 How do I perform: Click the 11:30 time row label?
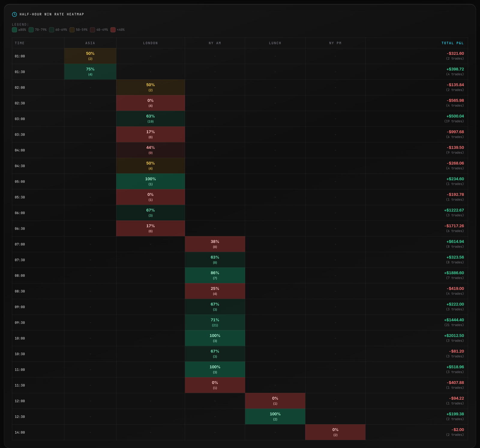[20, 386]
